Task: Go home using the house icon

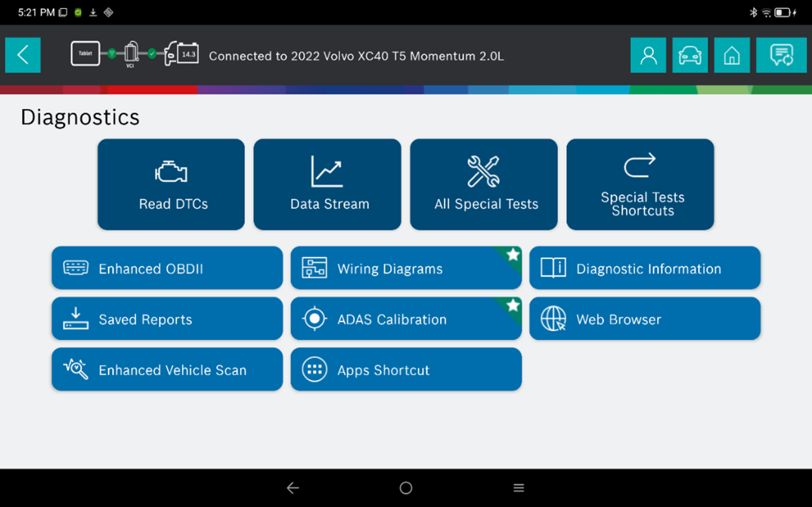Action: (731, 54)
